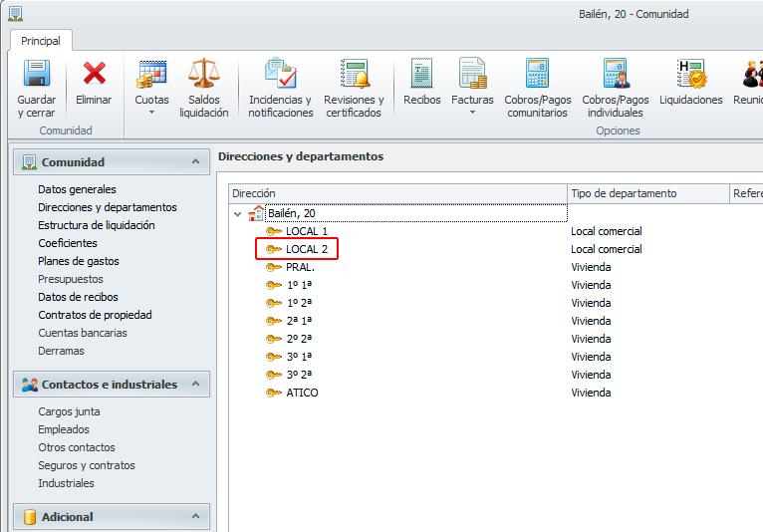Open Coeficientes in sidebar
The height and width of the screenshot is (532, 763).
point(68,243)
